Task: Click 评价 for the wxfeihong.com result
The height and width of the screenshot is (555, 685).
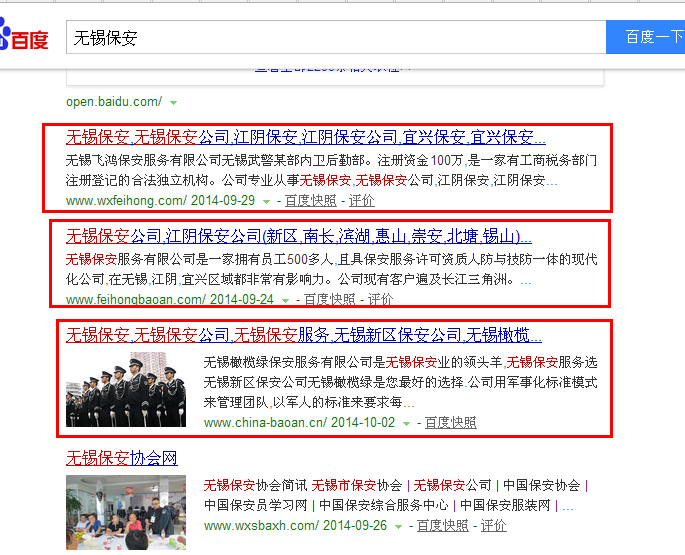Action: (x=361, y=201)
